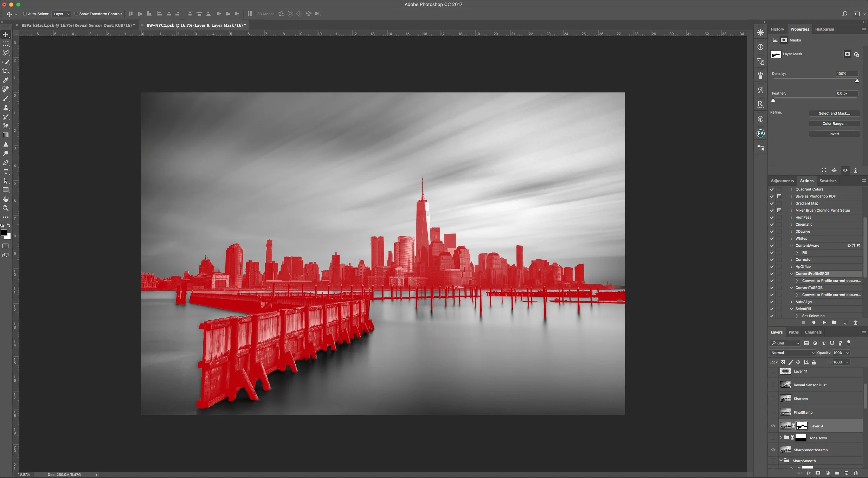The width and height of the screenshot is (868, 478).
Task: Toggle mask visibility eye in Properties
Action: 845,170
